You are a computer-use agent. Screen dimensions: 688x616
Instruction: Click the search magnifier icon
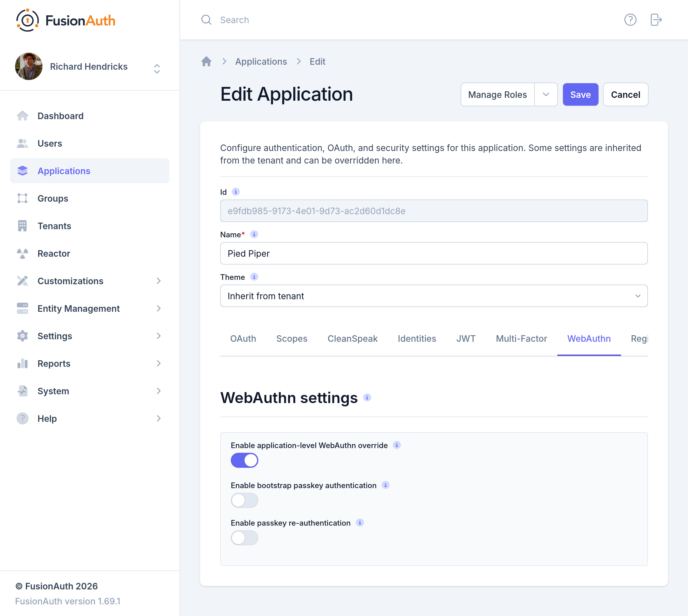click(x=206, y=20)
